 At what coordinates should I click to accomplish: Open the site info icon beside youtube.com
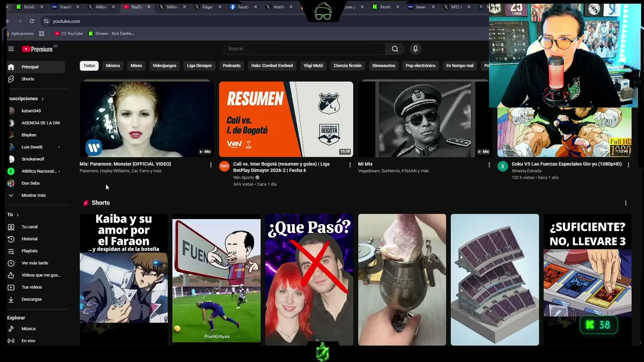click(46, 21)
